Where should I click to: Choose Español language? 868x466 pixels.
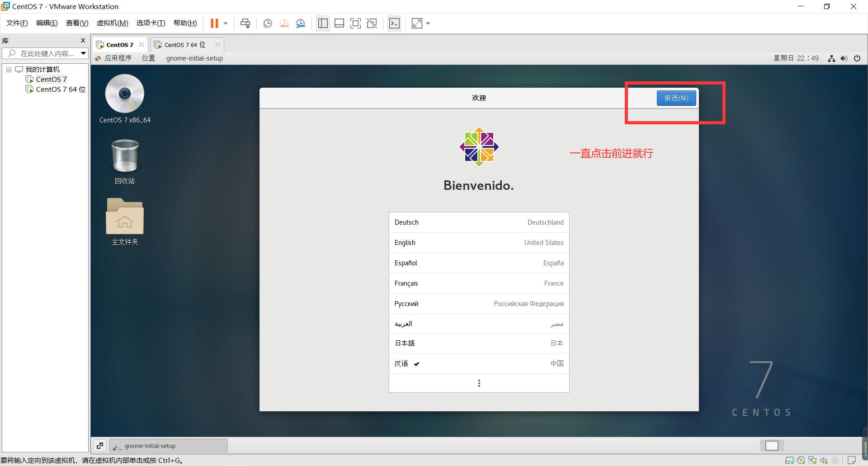tap(479, 263)
